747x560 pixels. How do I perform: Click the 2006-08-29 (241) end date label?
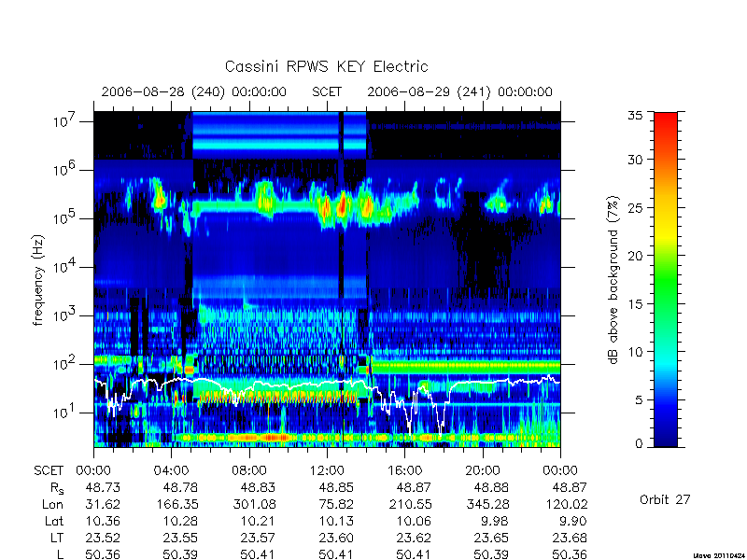459,91
